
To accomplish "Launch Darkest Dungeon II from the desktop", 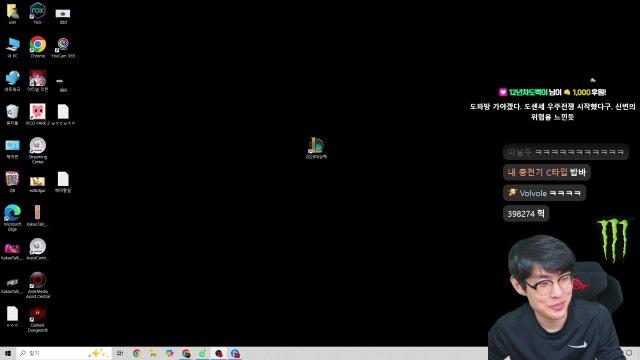I will coord(38,319).
